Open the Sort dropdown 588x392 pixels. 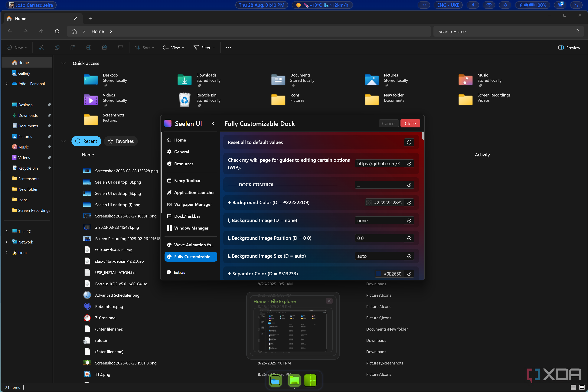click(145, 47)
